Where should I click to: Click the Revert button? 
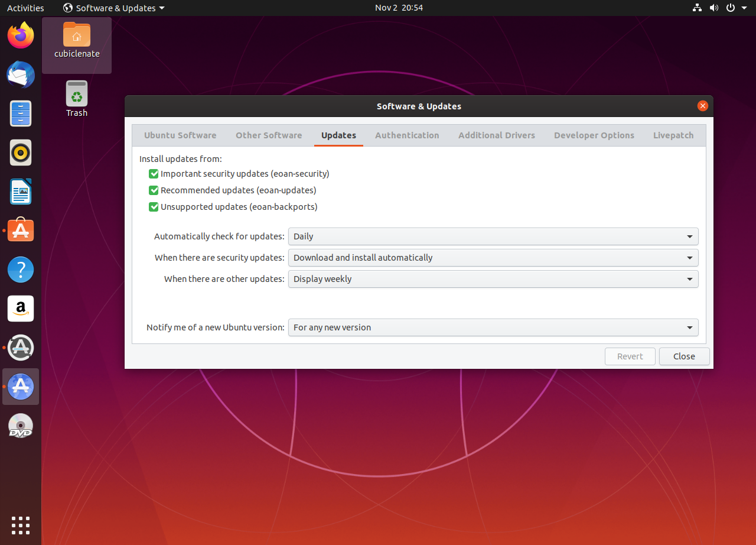point(630,356)
